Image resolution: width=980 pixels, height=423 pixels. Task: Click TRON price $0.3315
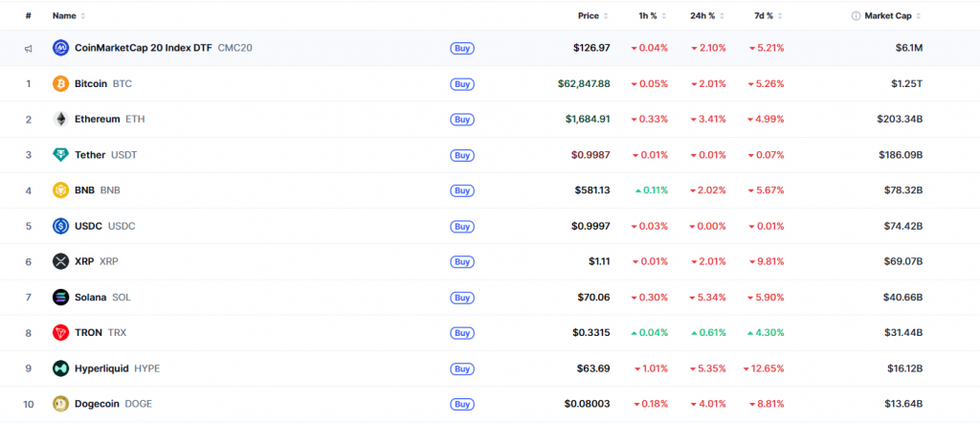591,332
